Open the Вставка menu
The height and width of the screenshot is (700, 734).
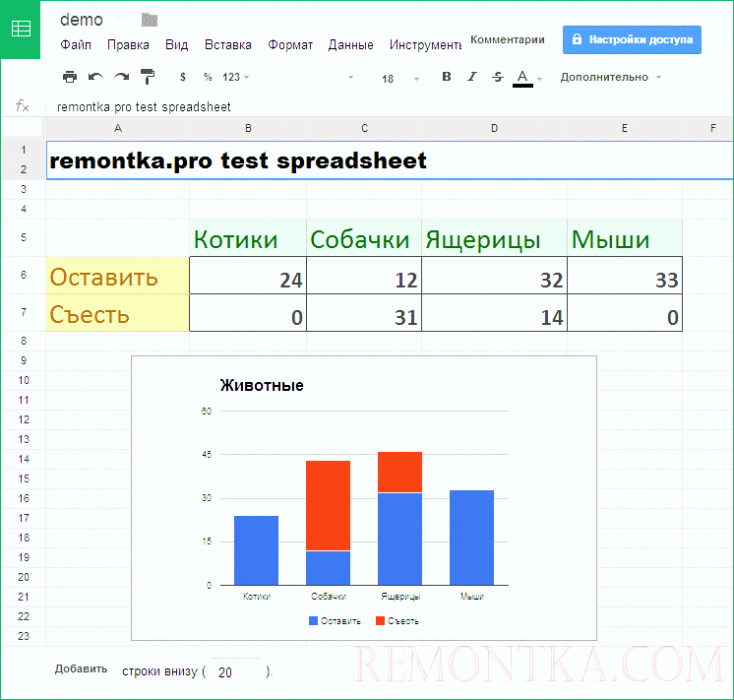227,45
